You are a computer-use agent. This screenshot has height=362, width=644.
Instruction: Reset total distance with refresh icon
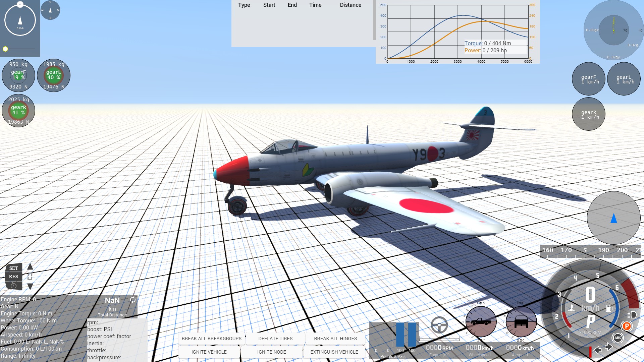[x=133, y=300]
